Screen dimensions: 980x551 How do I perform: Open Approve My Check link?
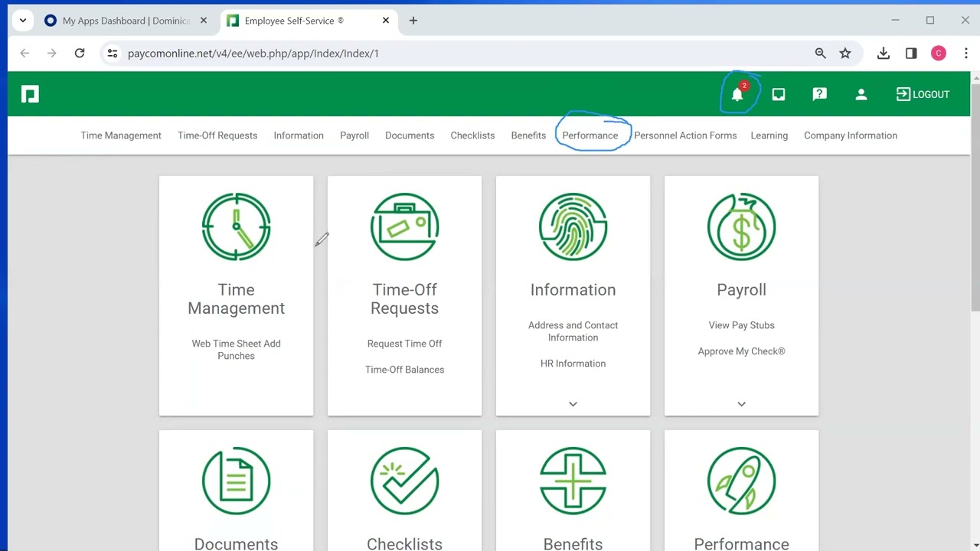pyautogui.click(x=741, y=351)
